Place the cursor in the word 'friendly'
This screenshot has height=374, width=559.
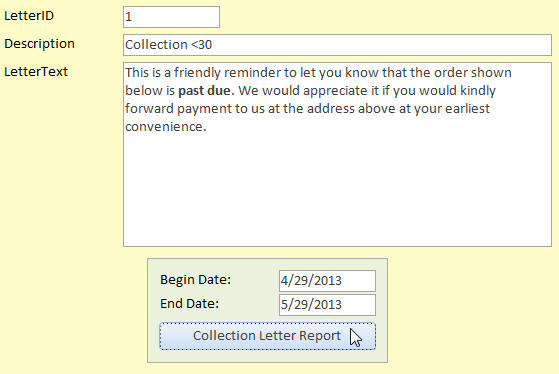pos(198,73)
